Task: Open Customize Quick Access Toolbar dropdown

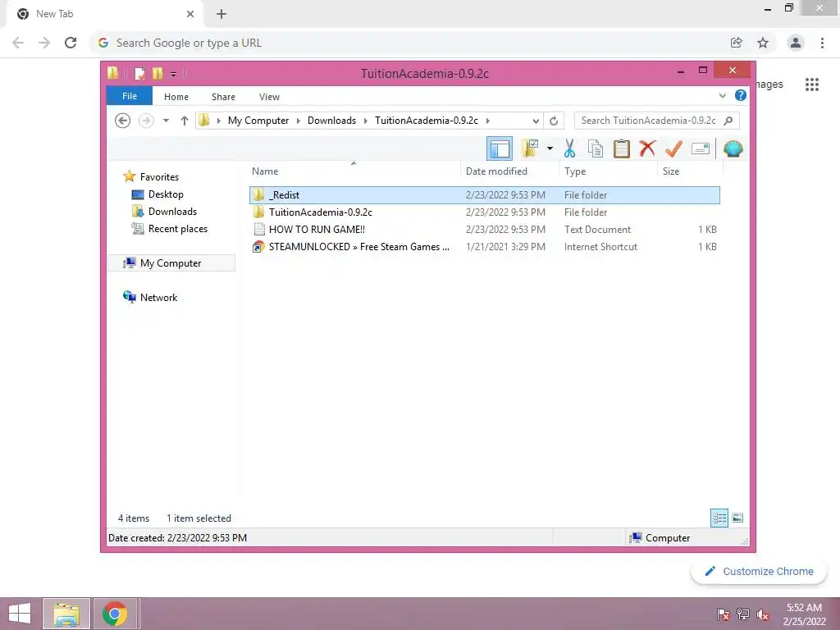Action: pyautogui.click(x=174, y=75)
